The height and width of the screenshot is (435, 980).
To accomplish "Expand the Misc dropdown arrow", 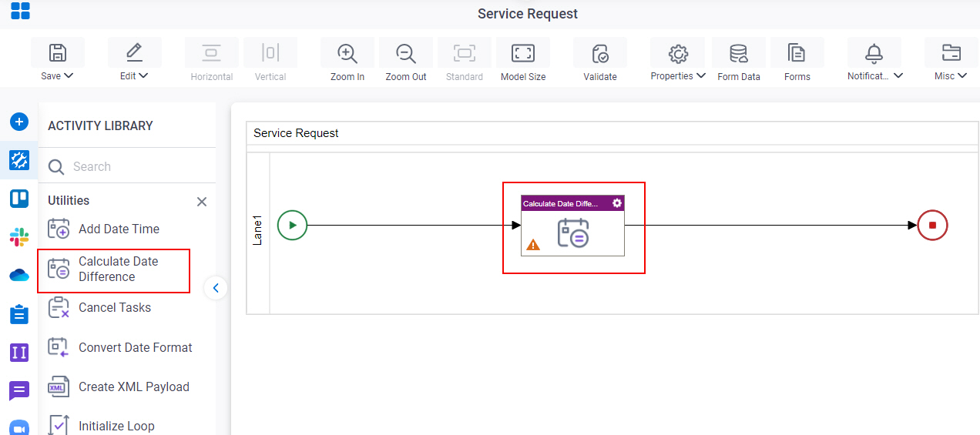I will coord(962,76).
